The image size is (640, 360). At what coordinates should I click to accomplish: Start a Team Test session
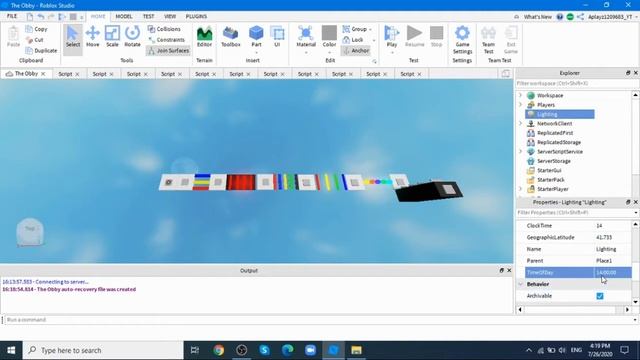[488, 40]
